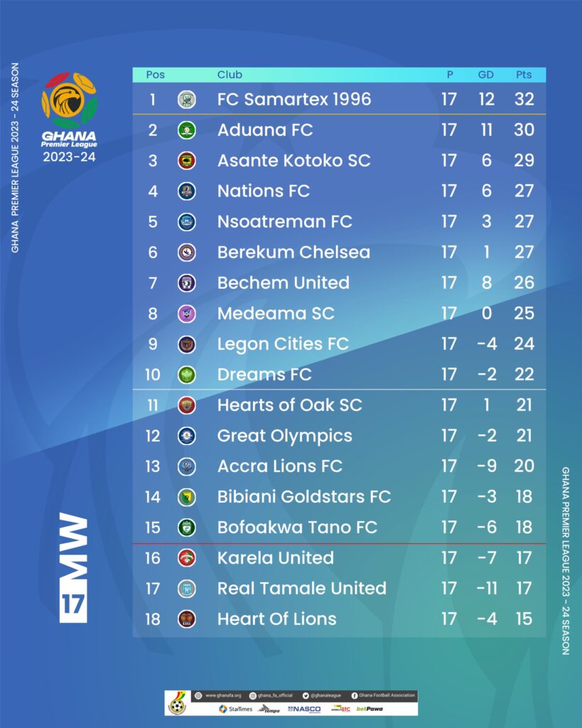Click the Ghana Premier League eagle logo
The width and height of the screenshot is (582, 728).
[x=69, y=100]
